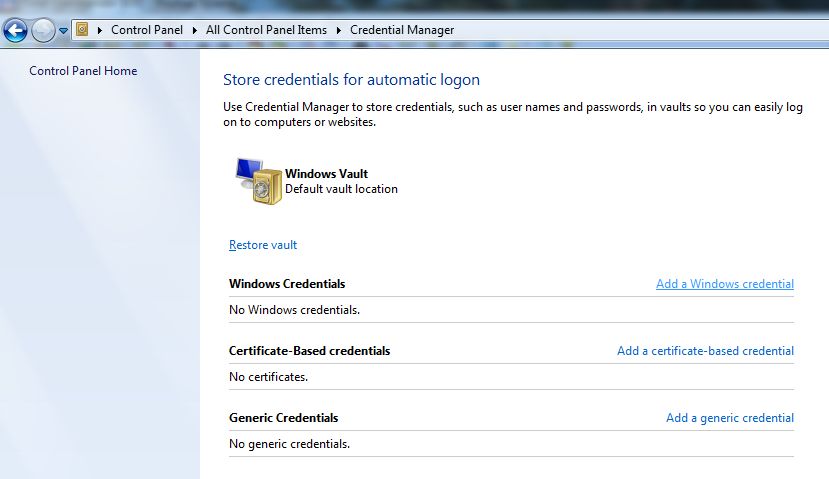This screenshot has width=829, height=479.
Task: Open the recent pages dropdown arrow
Action: click(x=63, y=31)
